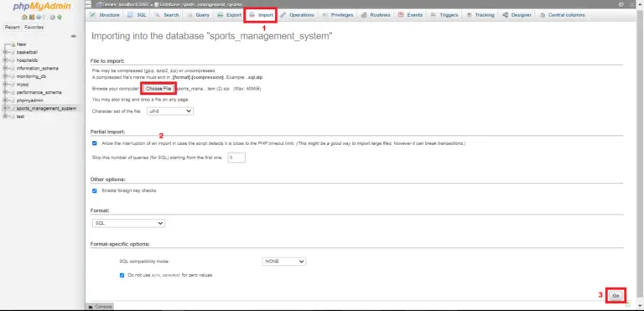Open the Designer tab icon

[x=505, y=15]
